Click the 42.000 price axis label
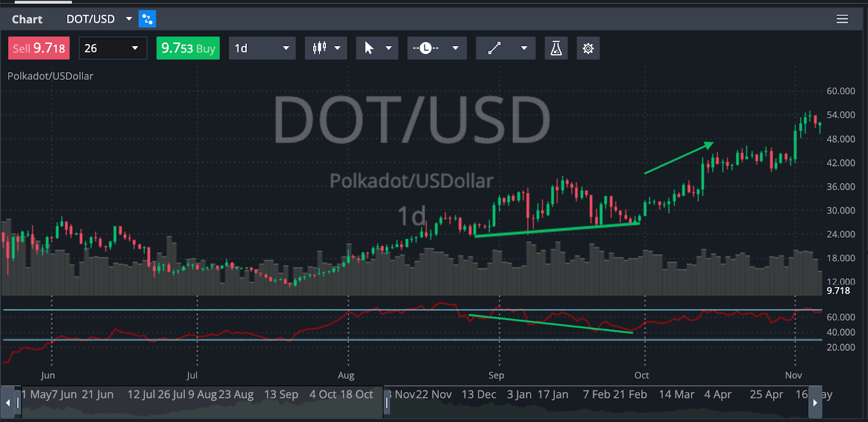868x422 pixels. [x=840, y=163]
